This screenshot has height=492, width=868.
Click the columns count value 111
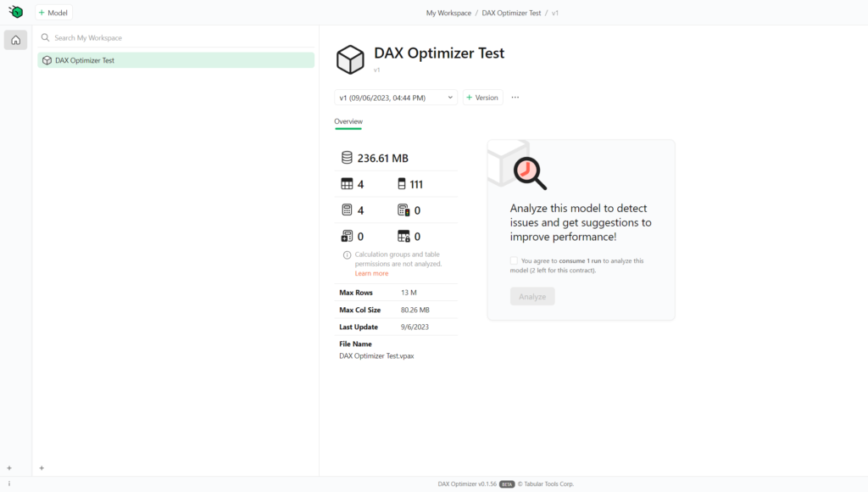pos(416,184)
